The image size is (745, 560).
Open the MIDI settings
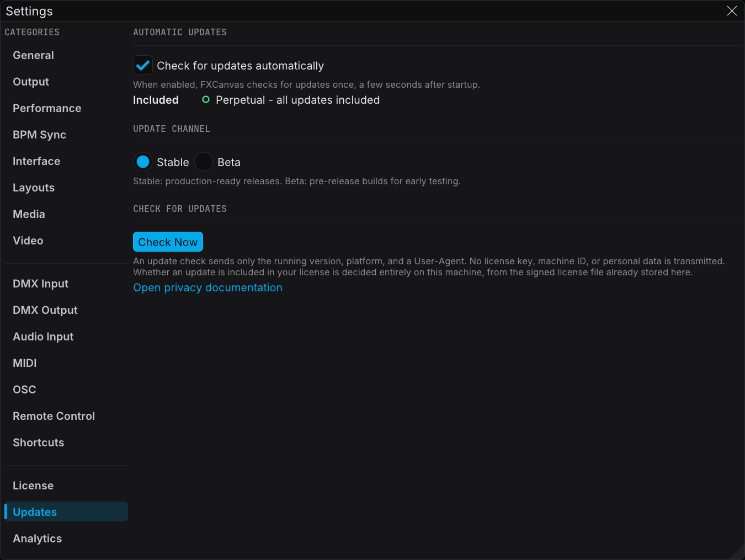pyautogui.click(x=66, y=363)
